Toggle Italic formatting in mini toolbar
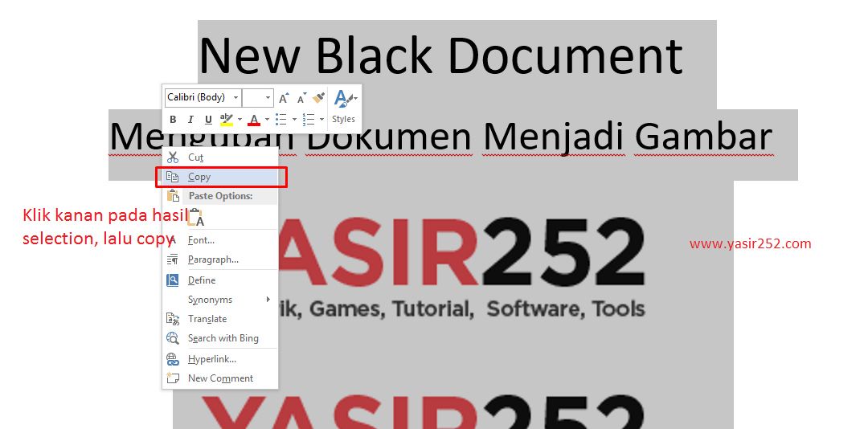This screenshot has height=429, width=868. click(x=190, y=120)
